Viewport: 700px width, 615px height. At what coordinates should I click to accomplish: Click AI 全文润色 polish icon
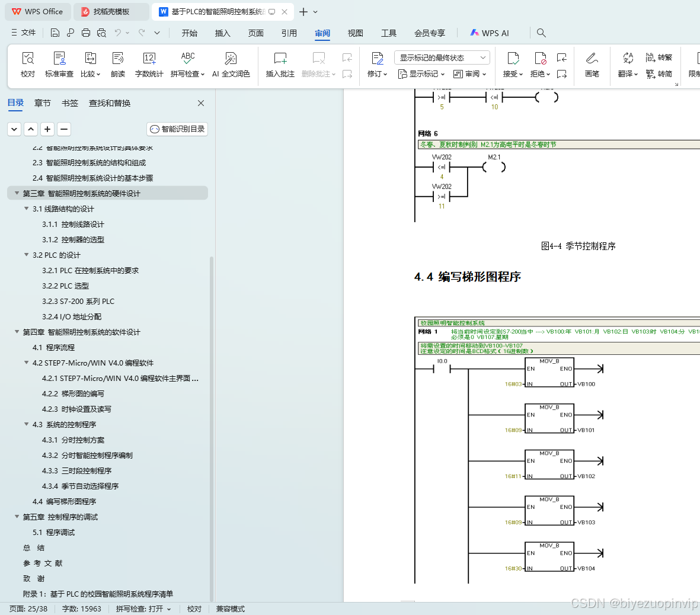[x=231, y=64]
